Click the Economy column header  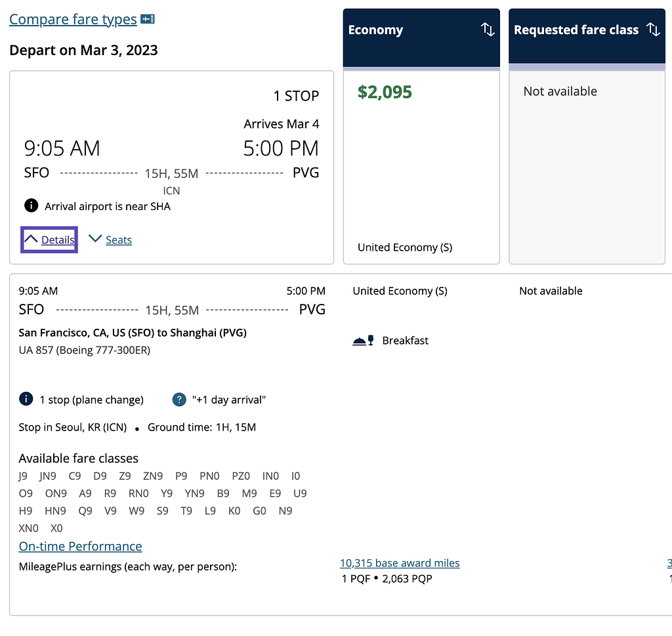pyautogui.click(x=421, y=37)
